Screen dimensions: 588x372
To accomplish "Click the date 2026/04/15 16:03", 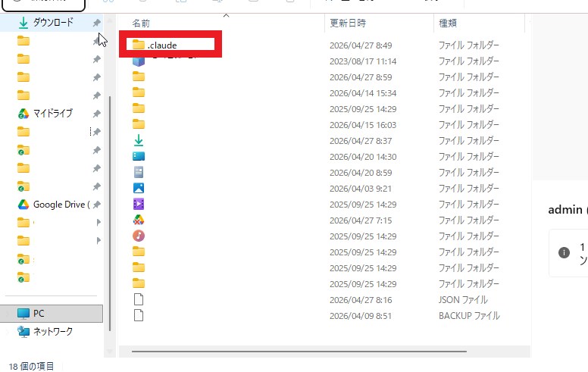I will point(363,125).
